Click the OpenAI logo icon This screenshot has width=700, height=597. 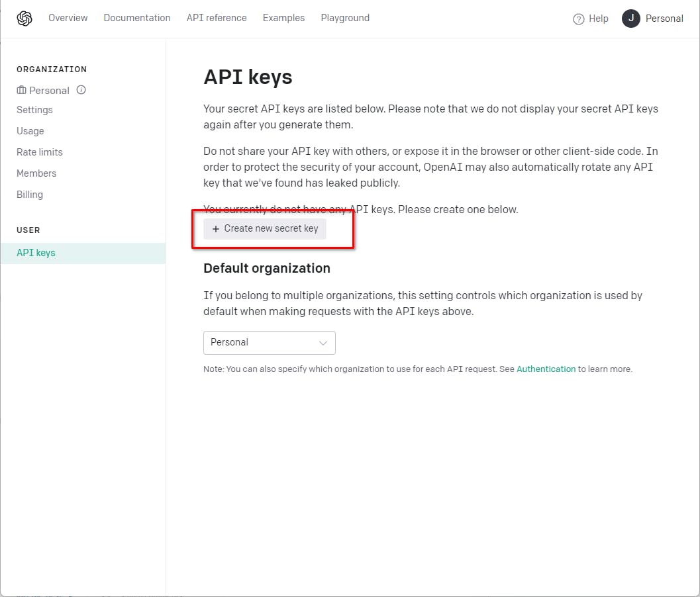[x=25, y=19]
